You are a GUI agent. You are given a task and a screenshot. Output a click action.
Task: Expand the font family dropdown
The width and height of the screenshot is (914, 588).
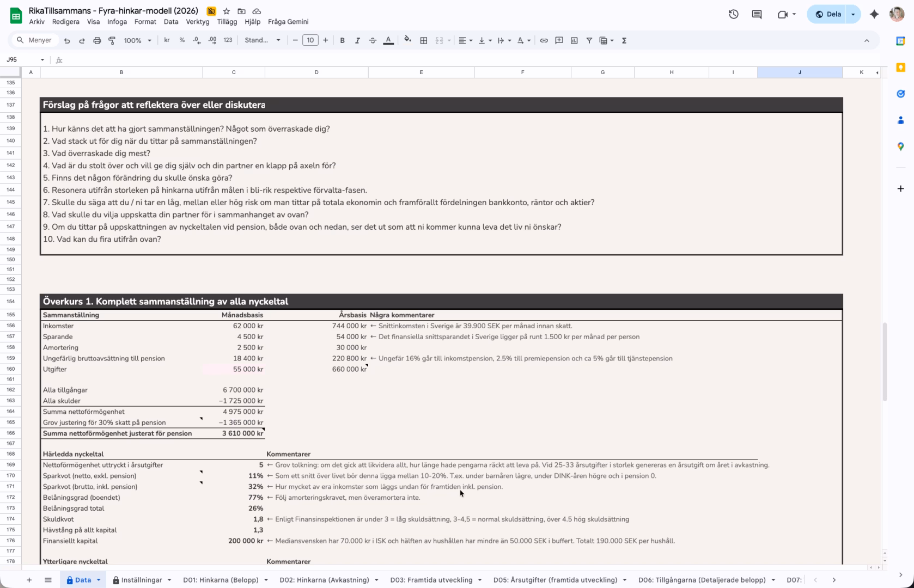tap(263, 40)
